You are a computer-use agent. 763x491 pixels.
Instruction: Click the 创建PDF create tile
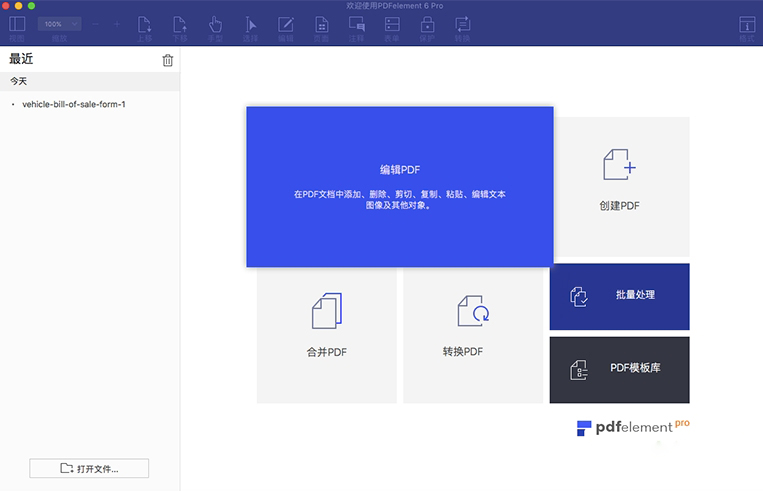[621, 187]
